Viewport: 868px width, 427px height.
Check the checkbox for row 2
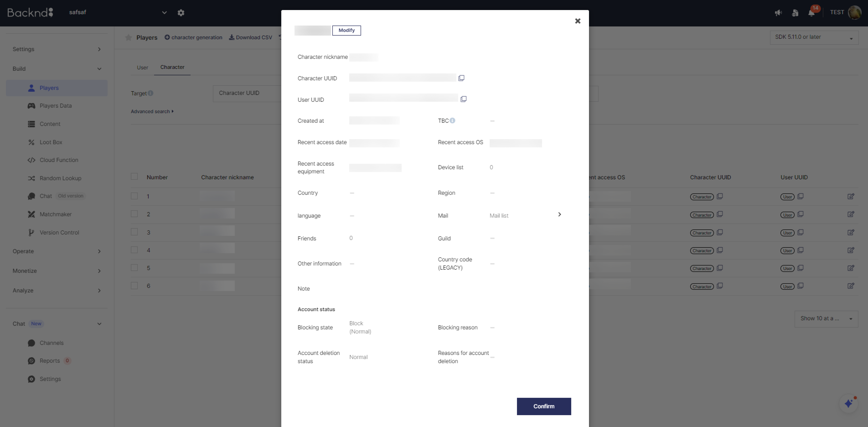coord(134,214)
